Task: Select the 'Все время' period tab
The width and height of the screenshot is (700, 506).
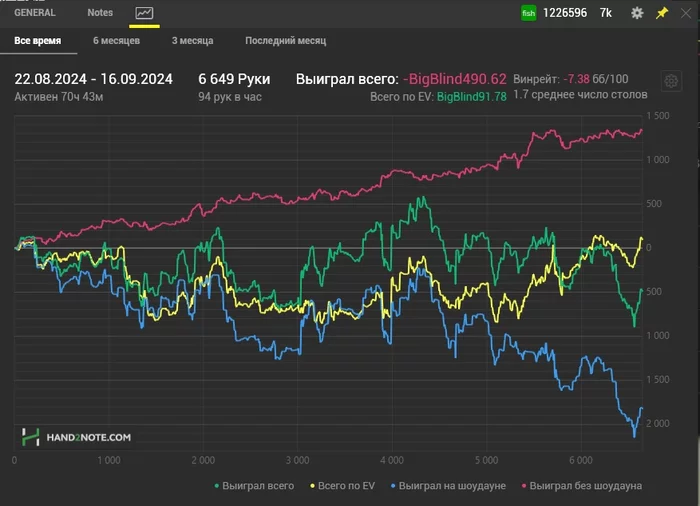Action: [x=38, y=41]
